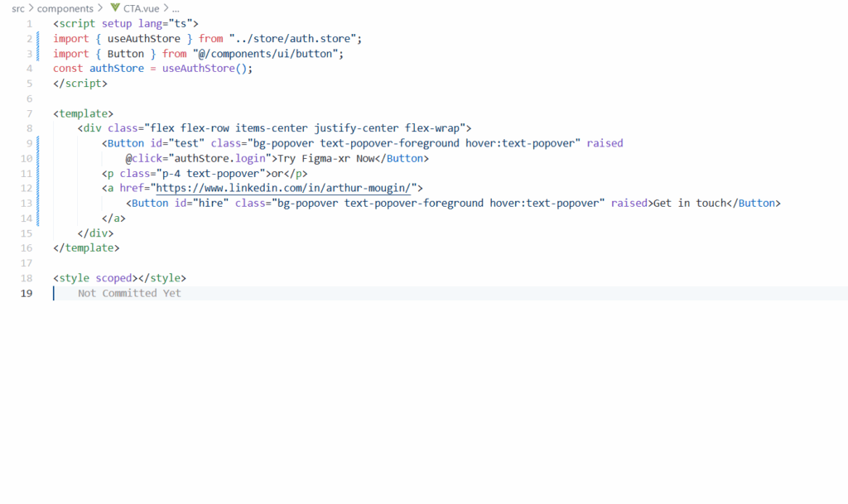This screenshot has height=504, width=848.
Task: Click the 'Not Committed Yet' blame annotation
Action: click(x=129, y=293)
